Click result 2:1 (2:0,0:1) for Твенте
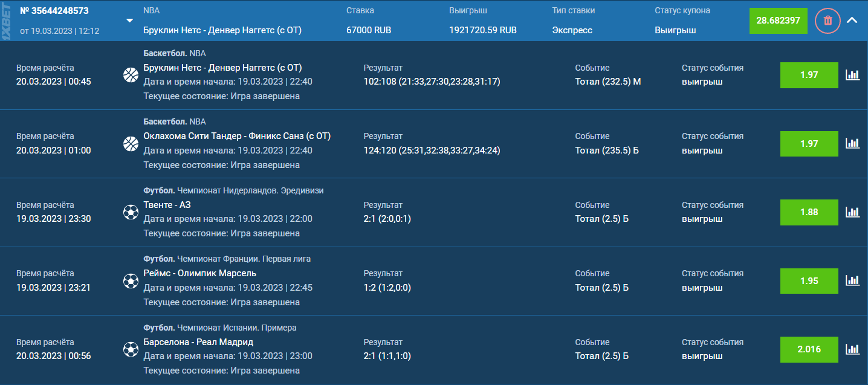The width and height of the screenshot is (868, 385). coord(387,219)
